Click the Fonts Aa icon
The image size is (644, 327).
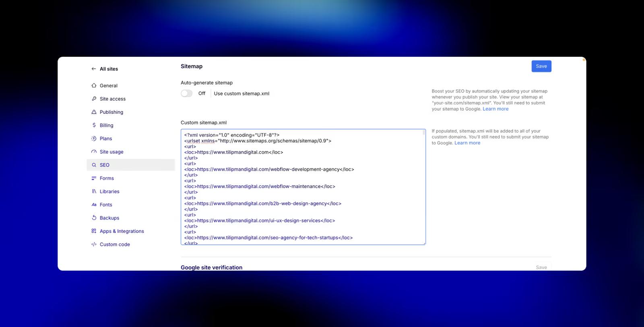[x=94, y=205]
